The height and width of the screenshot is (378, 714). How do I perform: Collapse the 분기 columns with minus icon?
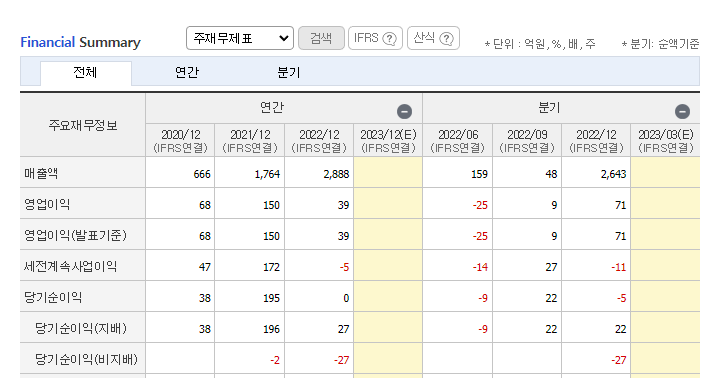[x=682, y=112]
